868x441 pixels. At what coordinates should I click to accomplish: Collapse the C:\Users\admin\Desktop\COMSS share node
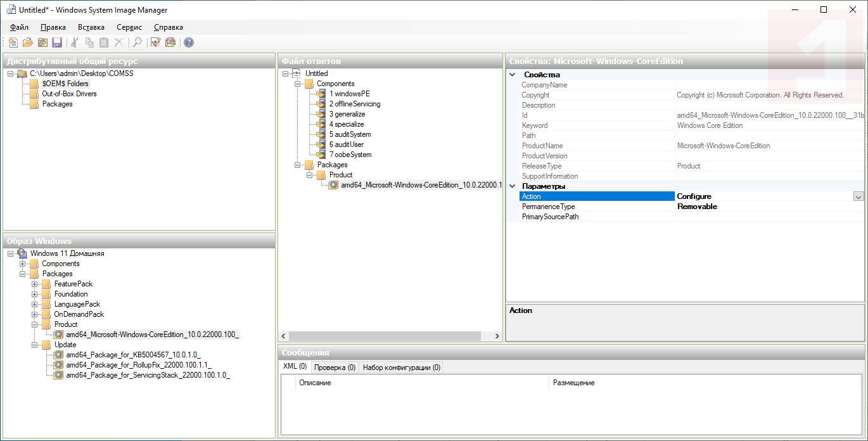pos(11,73)
